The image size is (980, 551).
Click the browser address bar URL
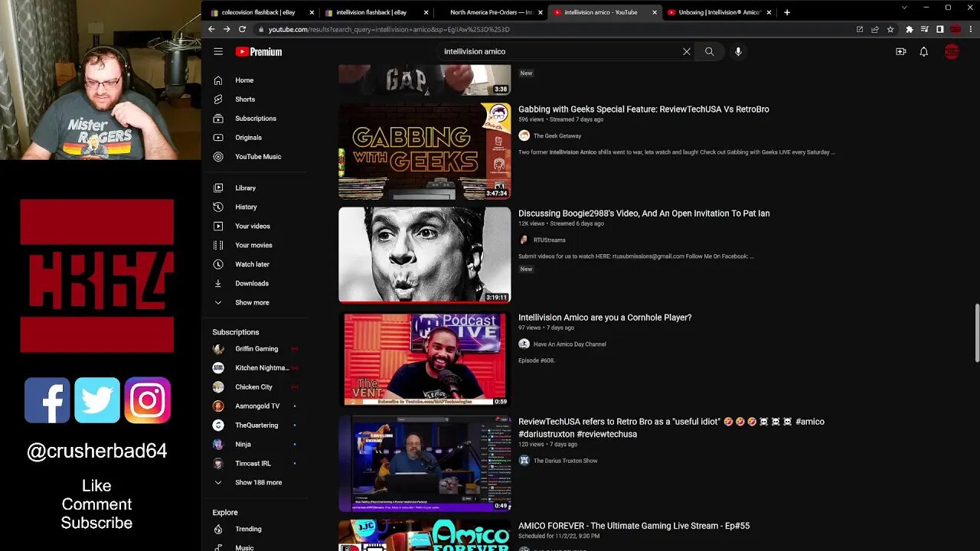(x=389, y=29)
